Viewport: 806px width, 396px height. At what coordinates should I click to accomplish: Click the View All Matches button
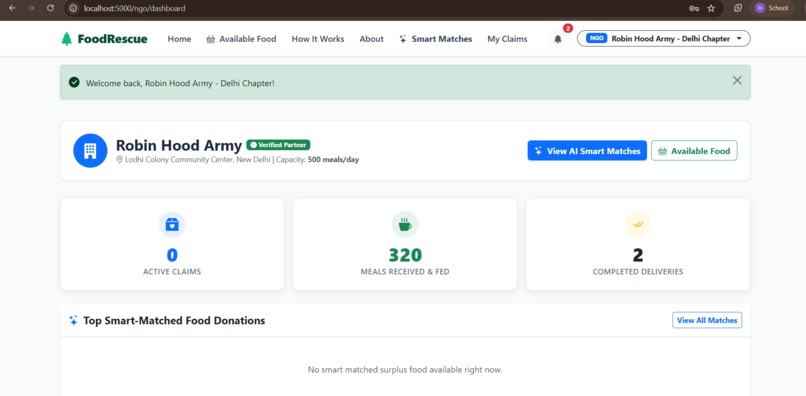pos(707,320)
